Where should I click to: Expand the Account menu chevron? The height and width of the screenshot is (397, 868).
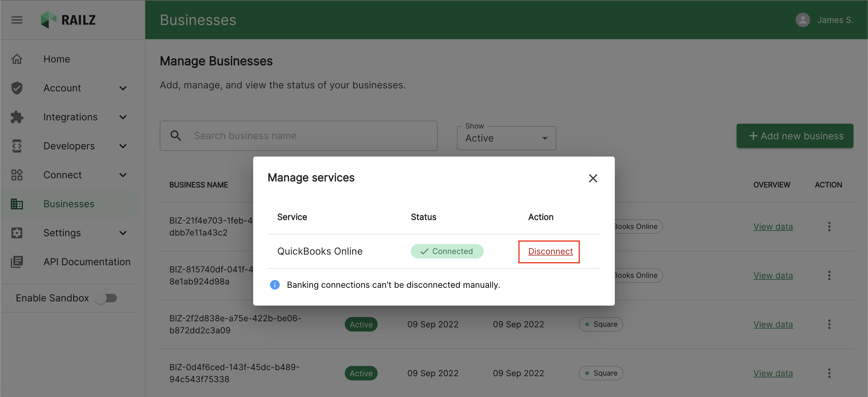point(123,88)
